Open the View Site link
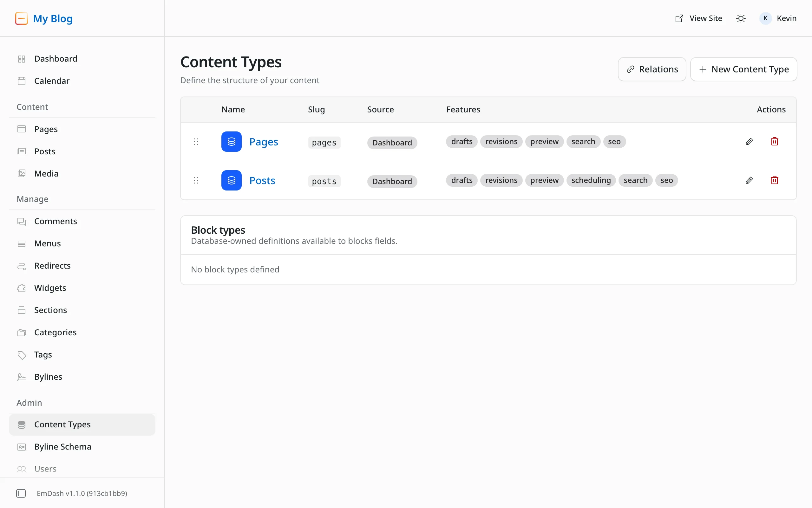Image resolution: width=812 pixels, height=508 pixels. (698, 18)
